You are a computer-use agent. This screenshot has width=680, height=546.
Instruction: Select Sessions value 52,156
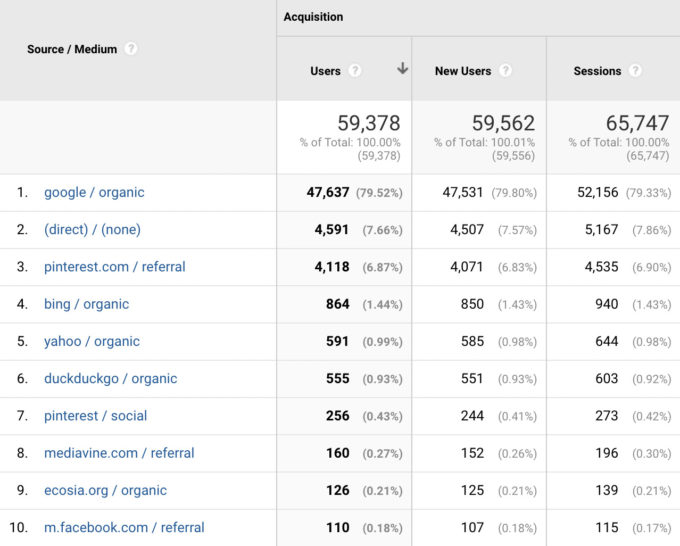click(x=598, y=192)
